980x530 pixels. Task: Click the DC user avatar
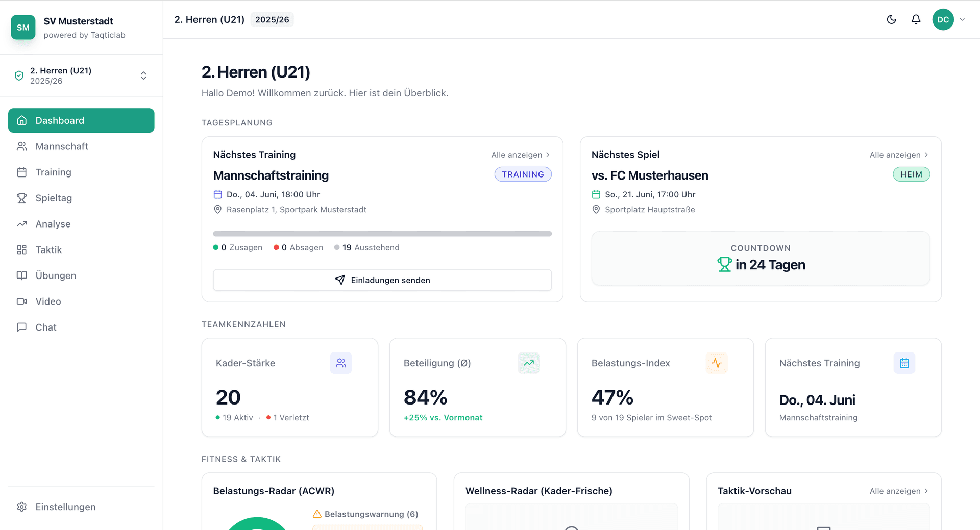pyautogui.click(x=943, y=19)
